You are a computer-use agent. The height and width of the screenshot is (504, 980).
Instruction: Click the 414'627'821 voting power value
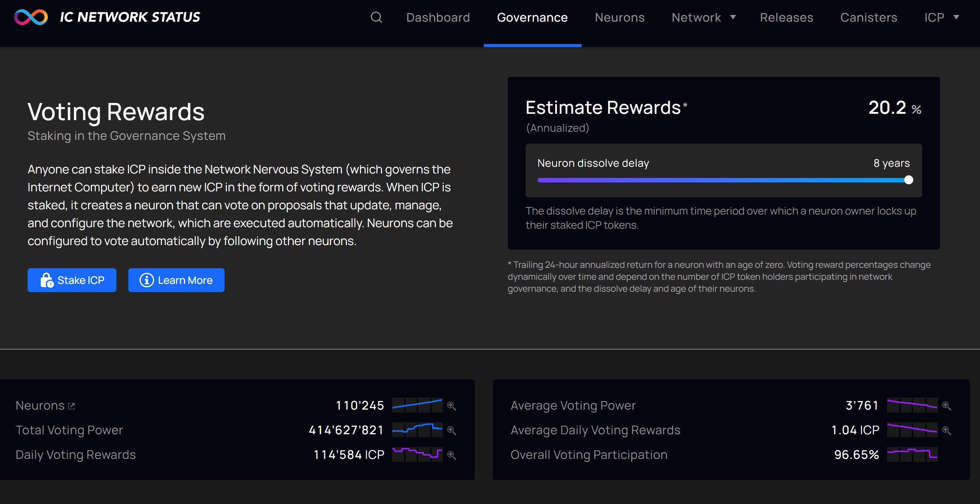pyautogui.click(x=346, y=430)
